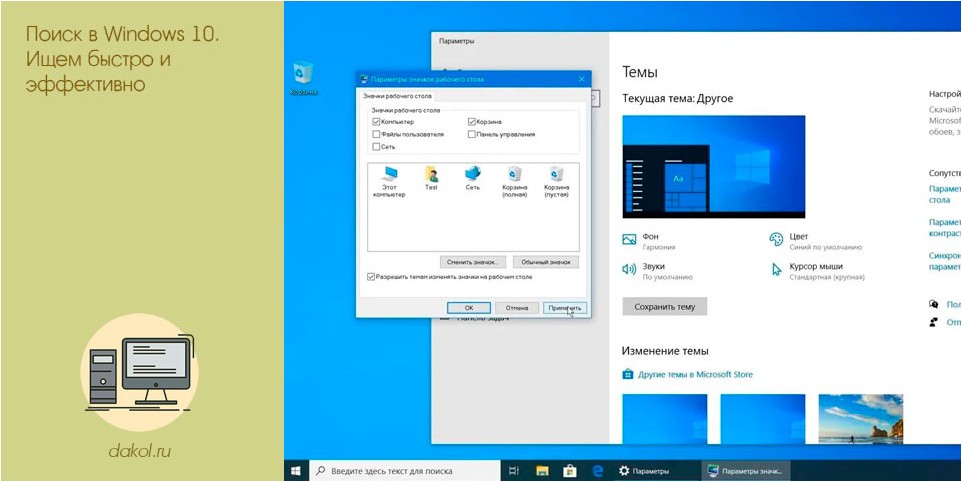Toggle the Компьютер checkbox
Screen dimensions: 962x482
coord(376,122)
